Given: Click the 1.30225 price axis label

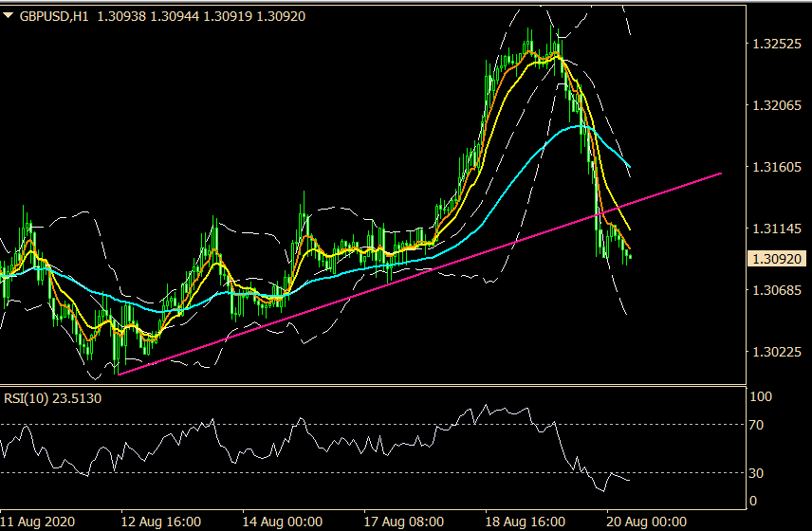Looking at the screenshot, I should (776, 352).
